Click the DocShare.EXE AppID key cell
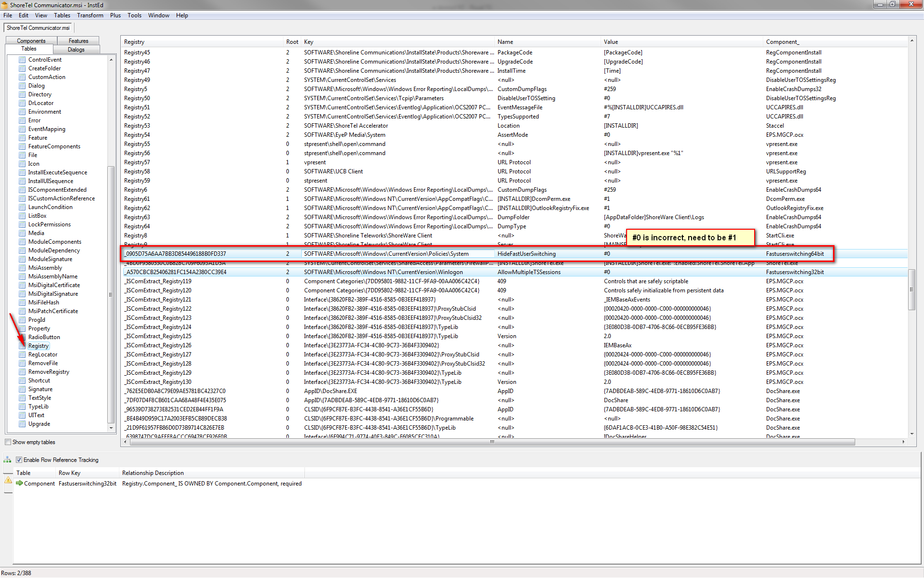 click(330, 391)
